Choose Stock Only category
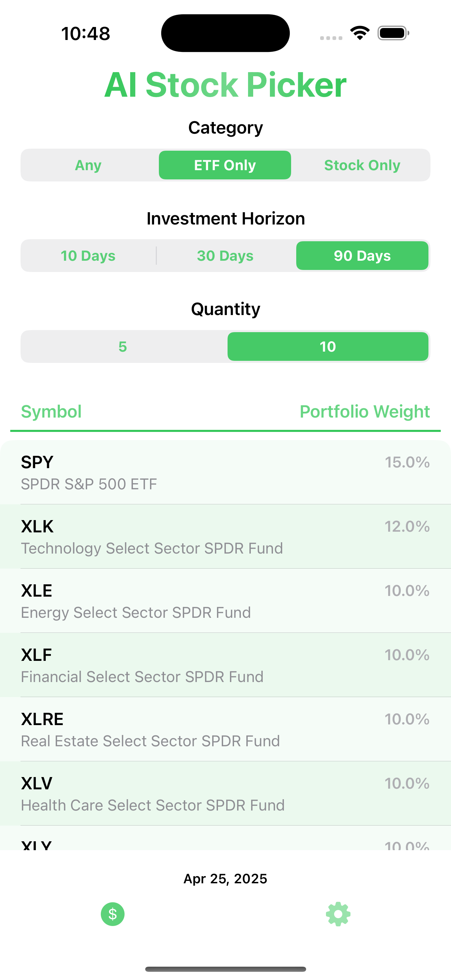Image resolution: width=451 pixels, height=980 pixels. (362, 165)
